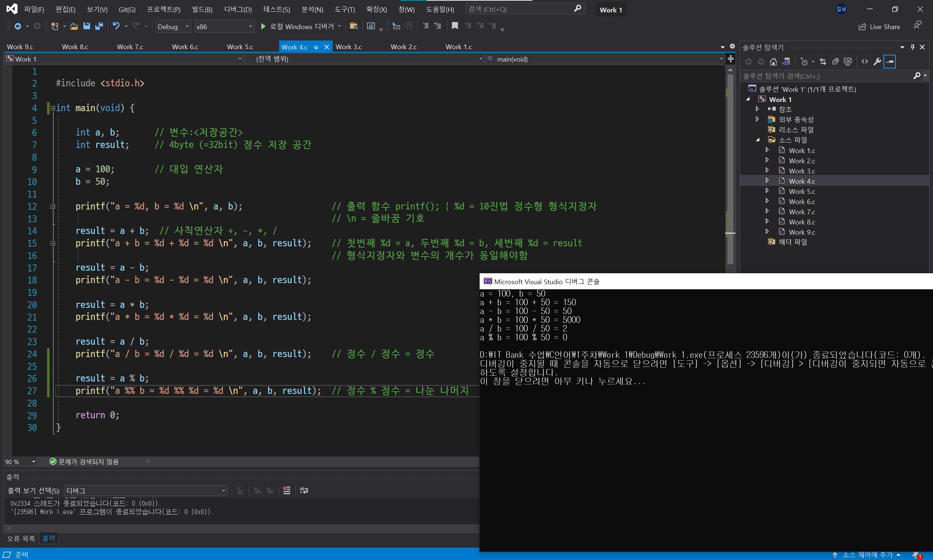Click the Save All toolbar icon
Screen dimensions: 933x560
click(99, 26)
